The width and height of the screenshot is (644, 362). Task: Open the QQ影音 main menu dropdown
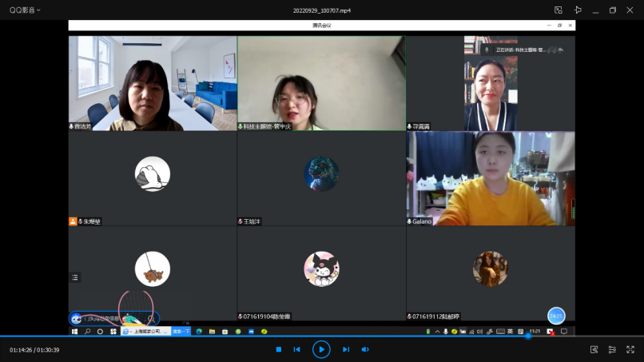pos(25,10)
